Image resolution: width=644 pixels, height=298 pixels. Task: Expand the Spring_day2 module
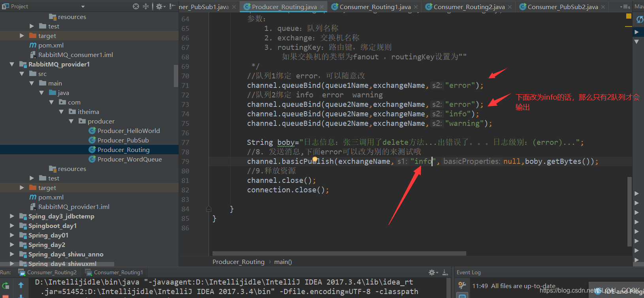12,245
